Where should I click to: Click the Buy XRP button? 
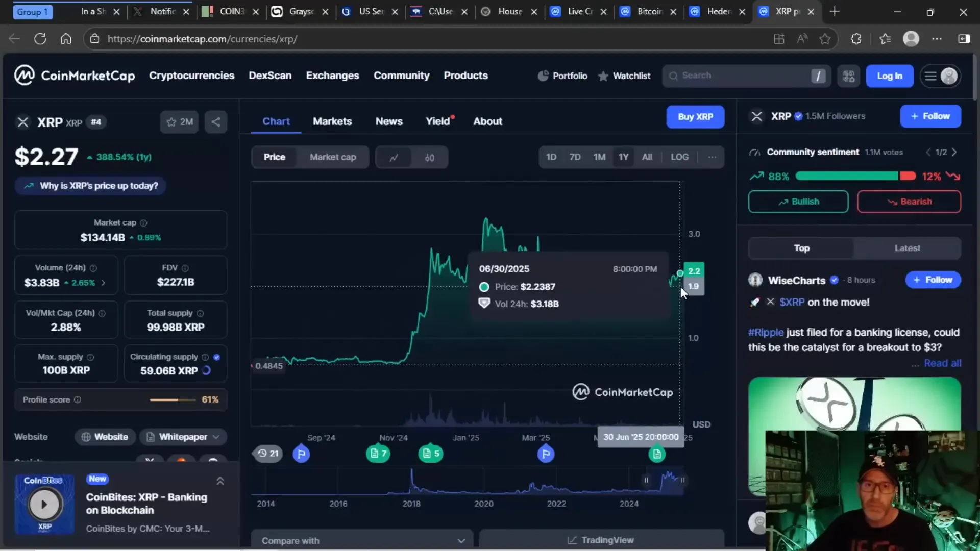[x=695, y=117]
